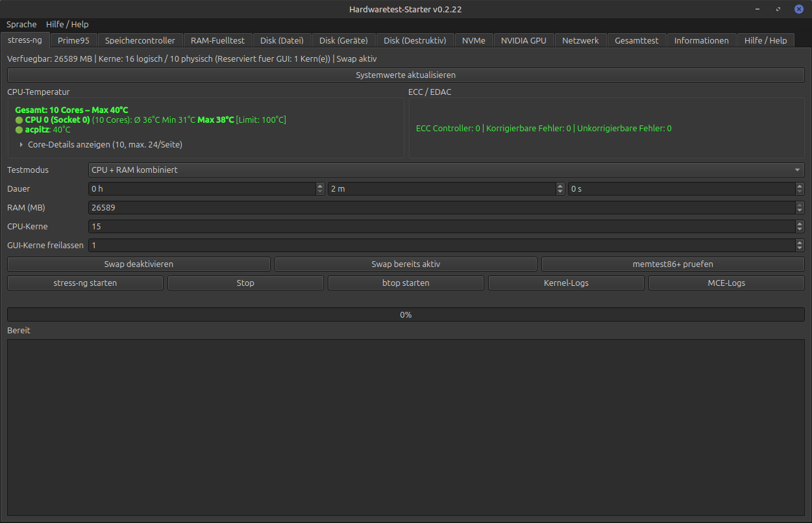This screenshot has width=812, height=523.
Task: Go to the NVIDIA GPU tab
Action: (x=524, y=40)
